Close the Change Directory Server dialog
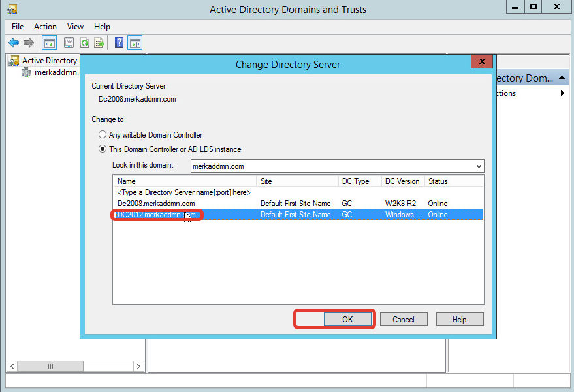 click(x=482, y=61)
